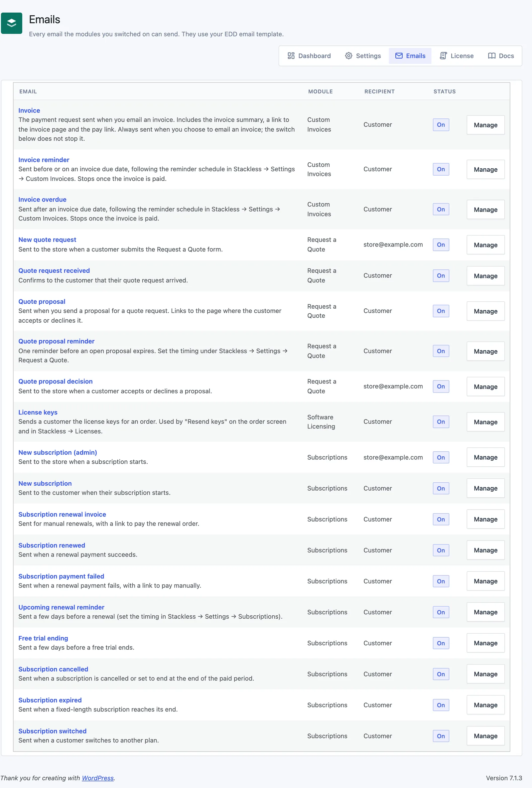
Task: Manage the Subscription payment failed email
Action: tap(485, 581)
